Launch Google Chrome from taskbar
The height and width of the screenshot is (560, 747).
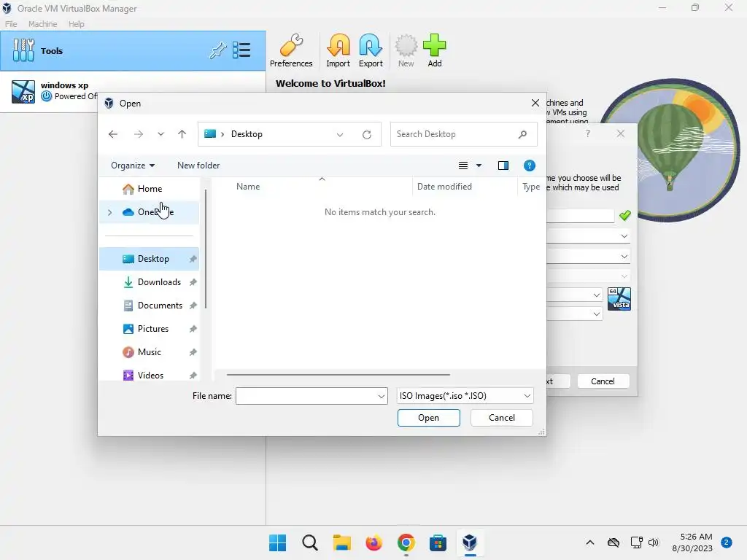(x=406, y=542)
